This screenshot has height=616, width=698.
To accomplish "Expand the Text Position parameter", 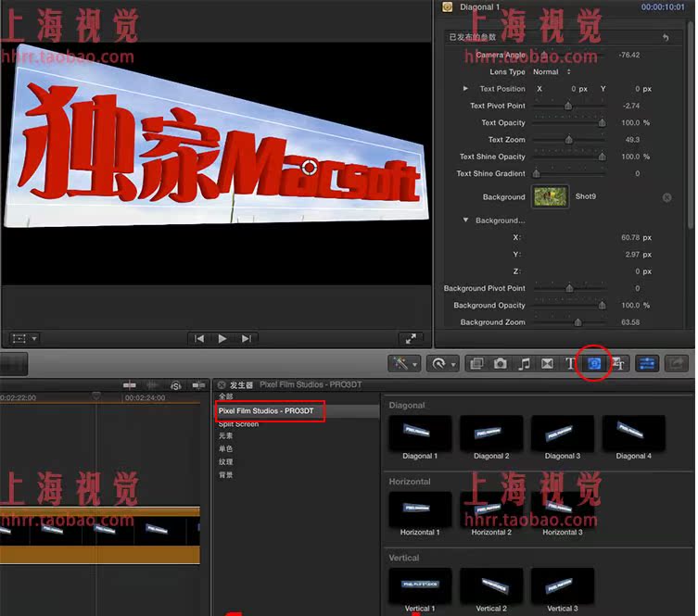I will coord(465,89).
